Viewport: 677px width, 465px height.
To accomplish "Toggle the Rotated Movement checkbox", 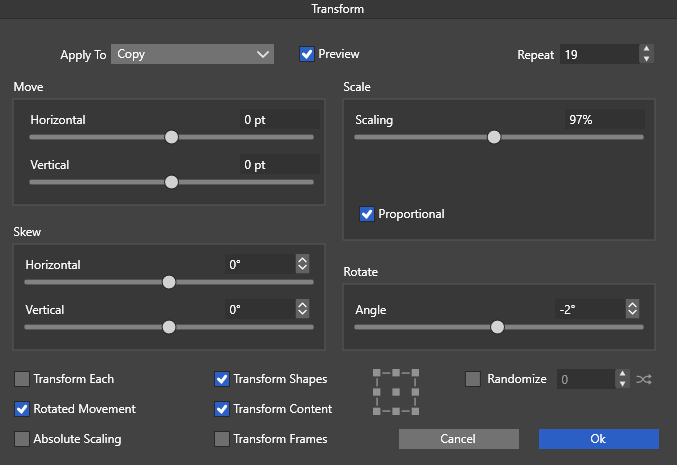I will [22, 408].
